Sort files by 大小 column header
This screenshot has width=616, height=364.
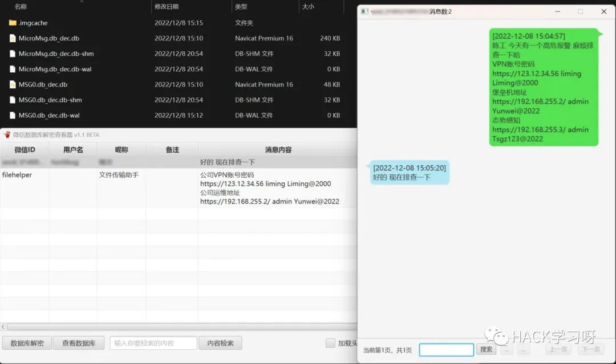click(308, 7)
